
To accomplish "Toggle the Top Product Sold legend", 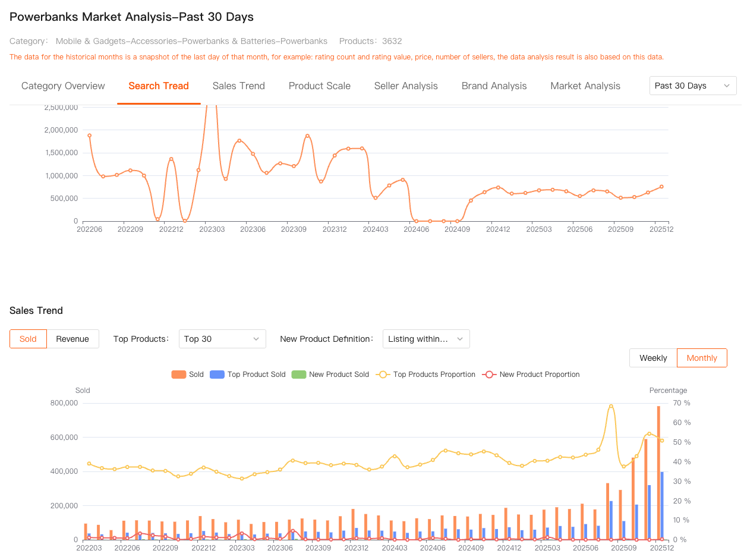I will pyautogui.click(x=248, y=375).
